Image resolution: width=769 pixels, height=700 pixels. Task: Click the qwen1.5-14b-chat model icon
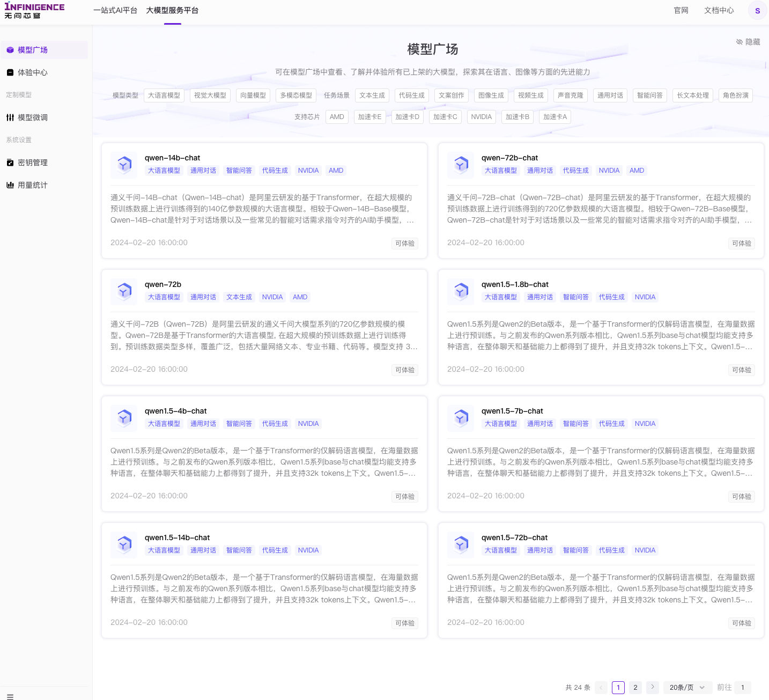124,544
